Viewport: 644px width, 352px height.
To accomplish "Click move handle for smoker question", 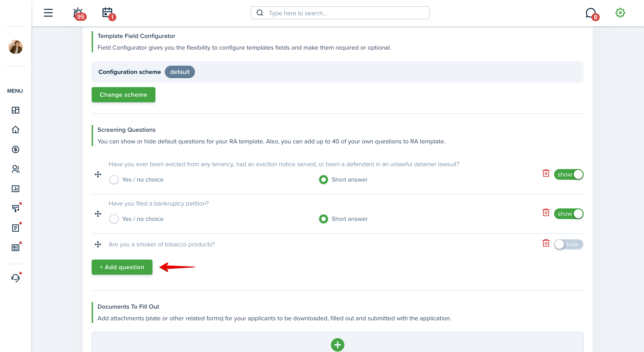I will click(98, 244).
